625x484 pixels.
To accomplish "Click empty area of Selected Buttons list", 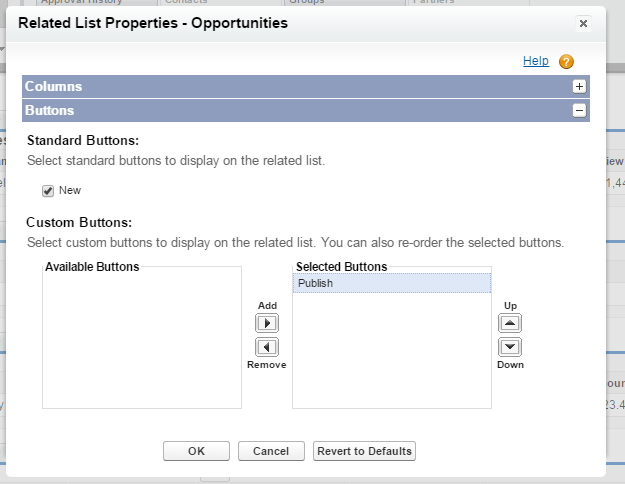I will (x=391, y=360).
